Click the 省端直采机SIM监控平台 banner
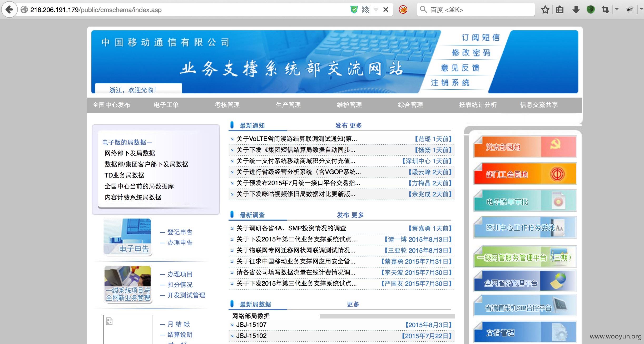Screen dimensions: 644x344 click(x=525, y=305)
